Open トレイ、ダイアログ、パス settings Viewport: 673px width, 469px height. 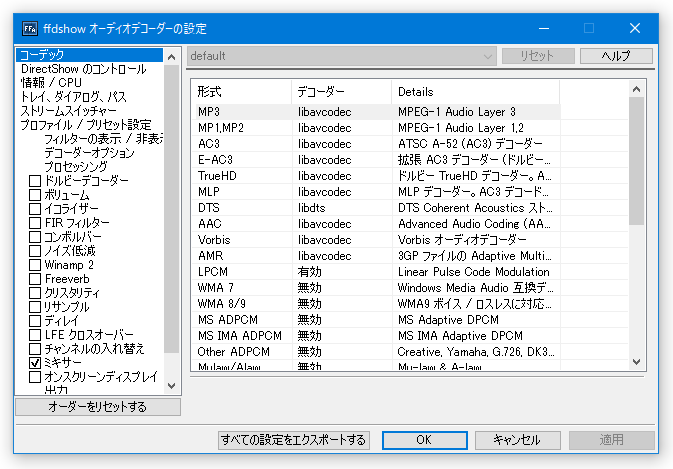pos(73,97)
